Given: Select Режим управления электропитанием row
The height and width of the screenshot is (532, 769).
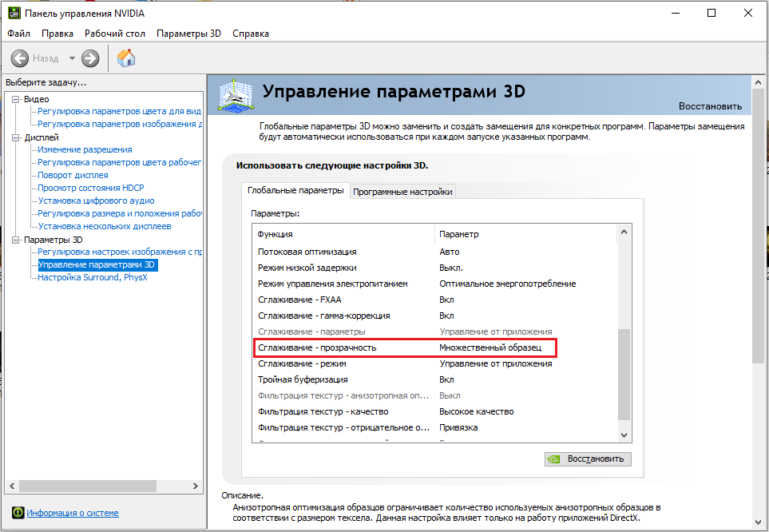Looking at the screenshot, I should point(434,284).
